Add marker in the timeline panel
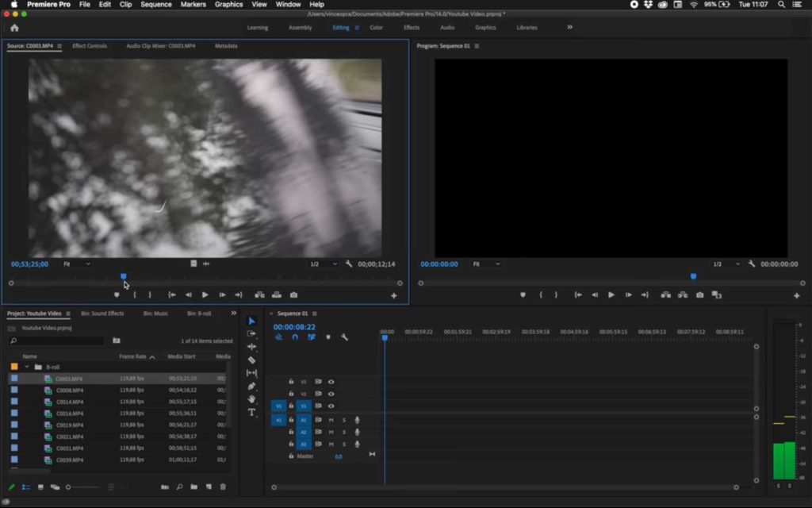812x508 pixels. tap(327, 337)
